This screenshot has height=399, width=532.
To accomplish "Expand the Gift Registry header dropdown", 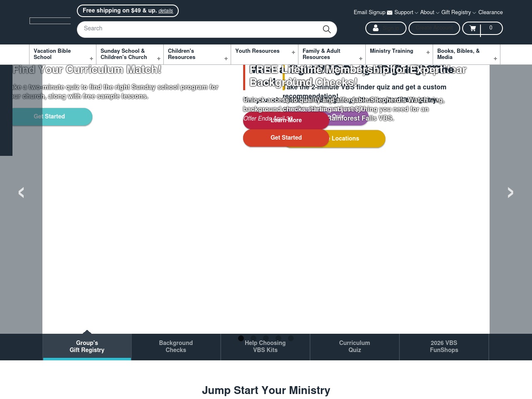I will click(458, 12).
